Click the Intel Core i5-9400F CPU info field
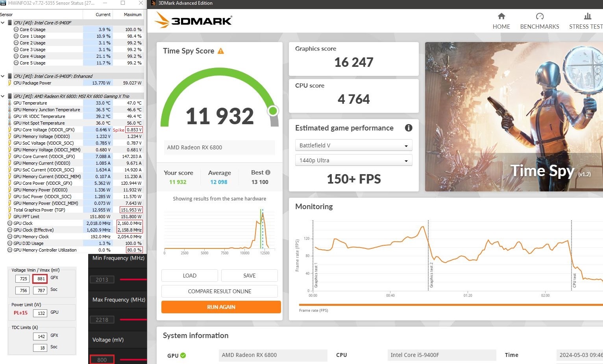This screenshot has height=364, width=603. click(442, 355)
